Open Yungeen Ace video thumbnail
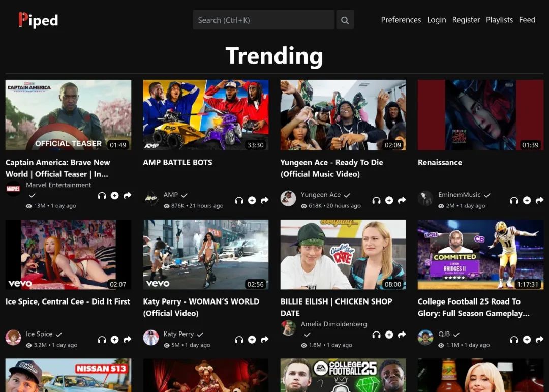This screenshot has height=392, width=549. 343,115
